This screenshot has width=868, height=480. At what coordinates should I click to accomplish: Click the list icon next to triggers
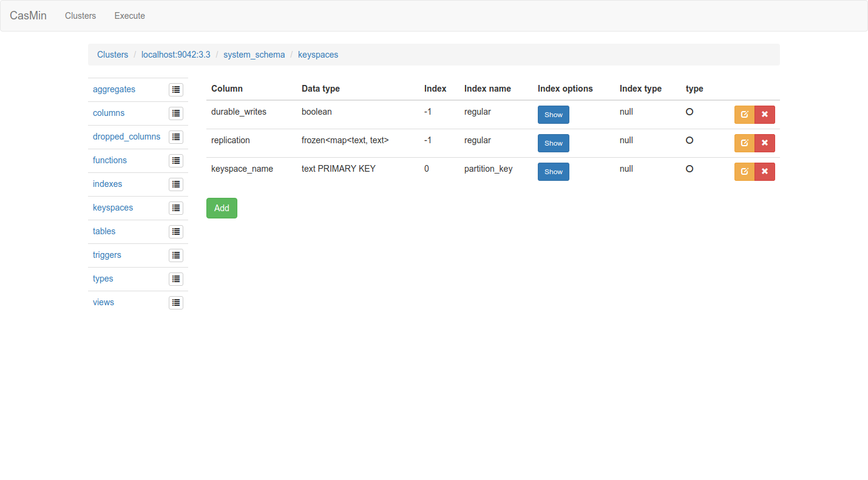point(176,255)
